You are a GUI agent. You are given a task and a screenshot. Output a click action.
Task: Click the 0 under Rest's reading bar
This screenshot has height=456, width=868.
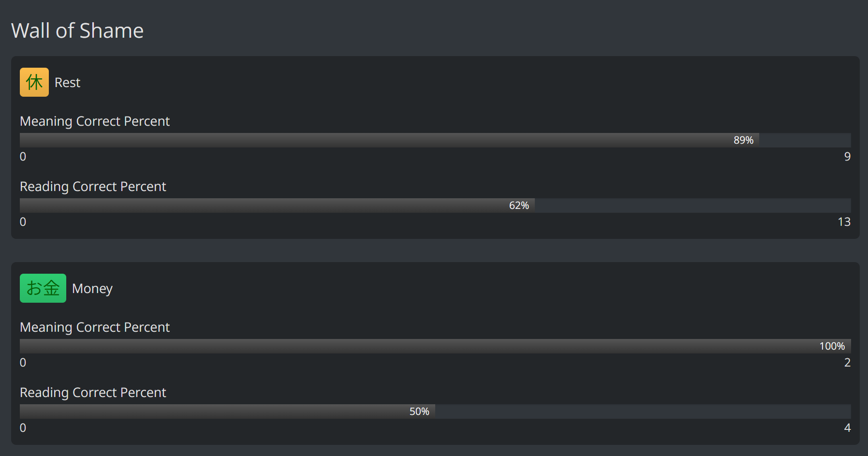pyautogui.click(x=23, y=222)
